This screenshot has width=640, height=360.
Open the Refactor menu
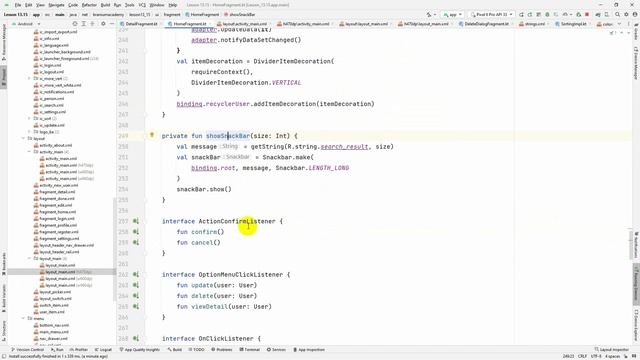click(89, 5)
